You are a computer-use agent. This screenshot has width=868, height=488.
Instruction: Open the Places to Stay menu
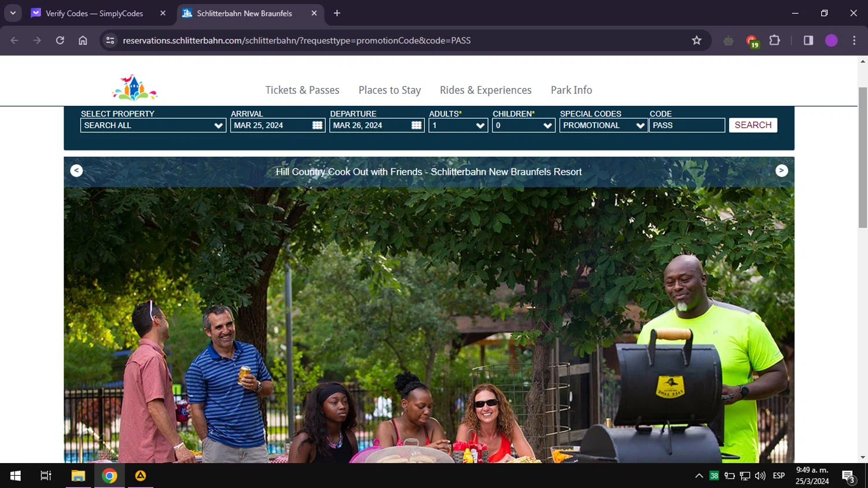pos(389,90)
